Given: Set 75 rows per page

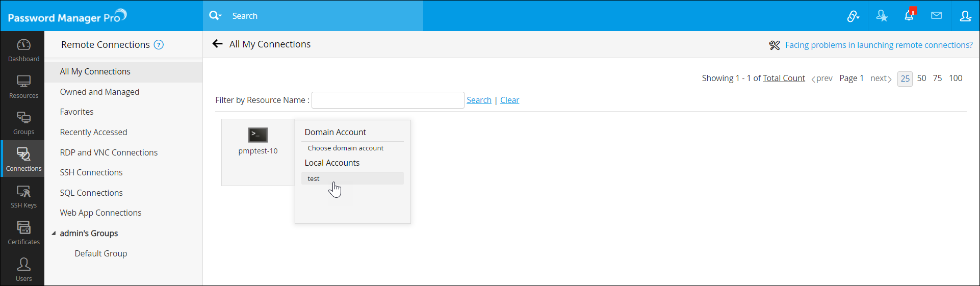Looking at the screenshot, I should (x=937, y=78).
